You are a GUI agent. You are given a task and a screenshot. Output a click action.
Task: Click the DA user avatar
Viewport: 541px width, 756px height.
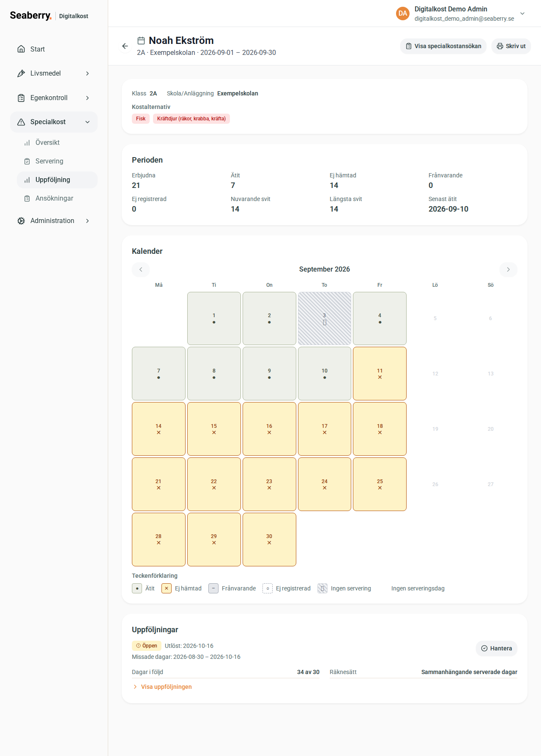403,14
